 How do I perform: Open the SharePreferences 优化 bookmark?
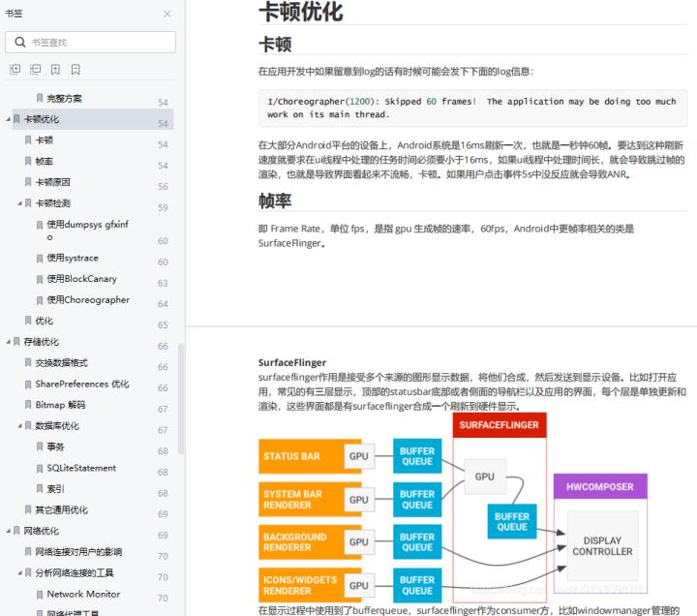(x=82, y=384)
